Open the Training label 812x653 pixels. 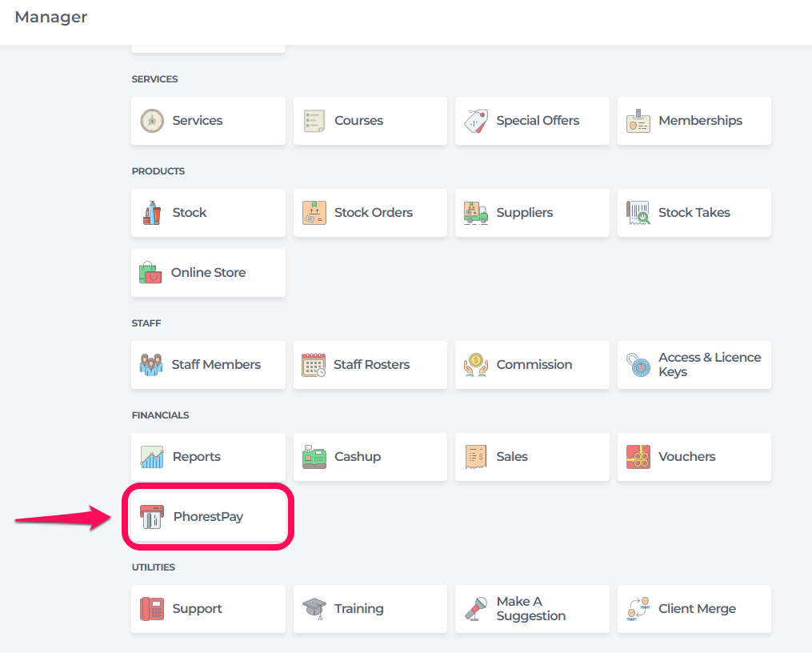tap(359, 609)
